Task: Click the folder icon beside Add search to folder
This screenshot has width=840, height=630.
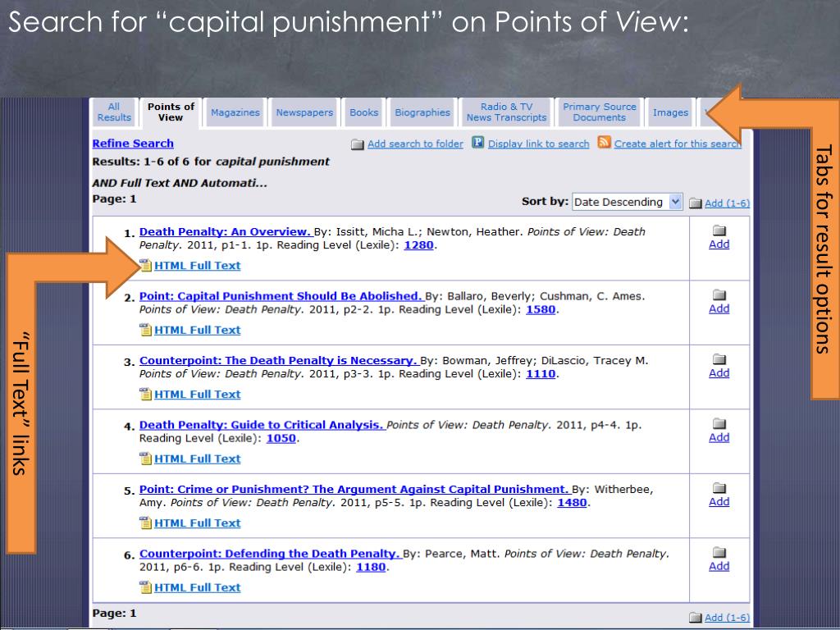Action: click(x=358, y=144)
